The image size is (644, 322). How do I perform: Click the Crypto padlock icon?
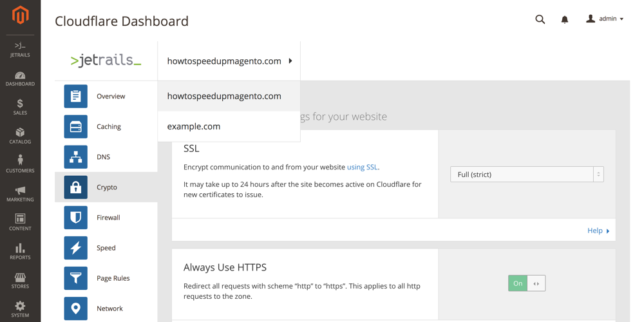pyautogui.click(x=75, y=187)
